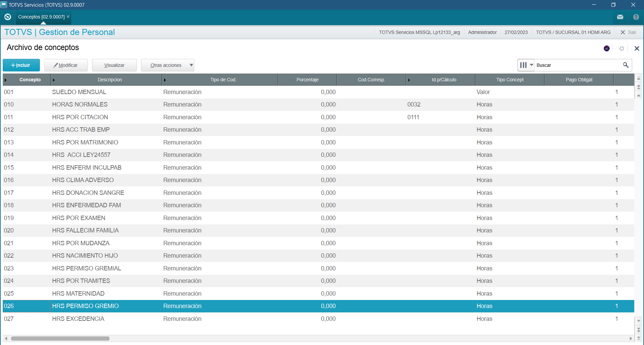This screenshot has width=644, height=345.
Task: Jump to the first record with the top scroll arrow
Action: [639, 78]
